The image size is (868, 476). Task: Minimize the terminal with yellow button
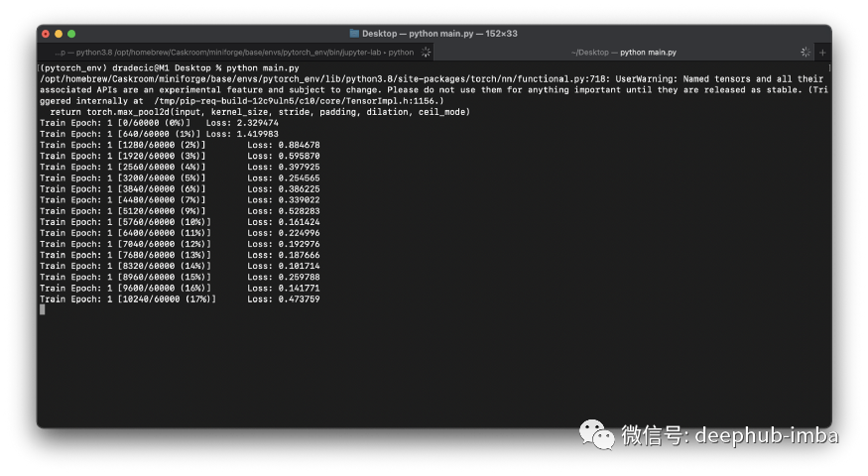(59, 34)
